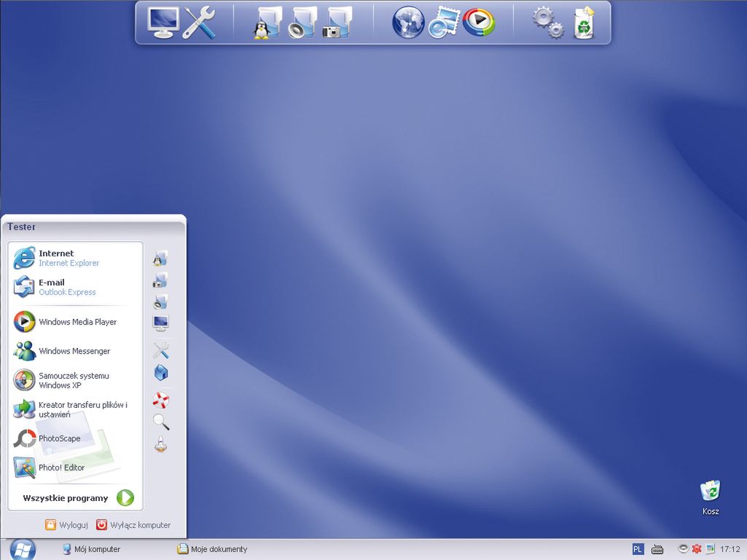The image size is (747, 560).
Task: Click the colored panel tray icon beside the clock
Action: 711,549
